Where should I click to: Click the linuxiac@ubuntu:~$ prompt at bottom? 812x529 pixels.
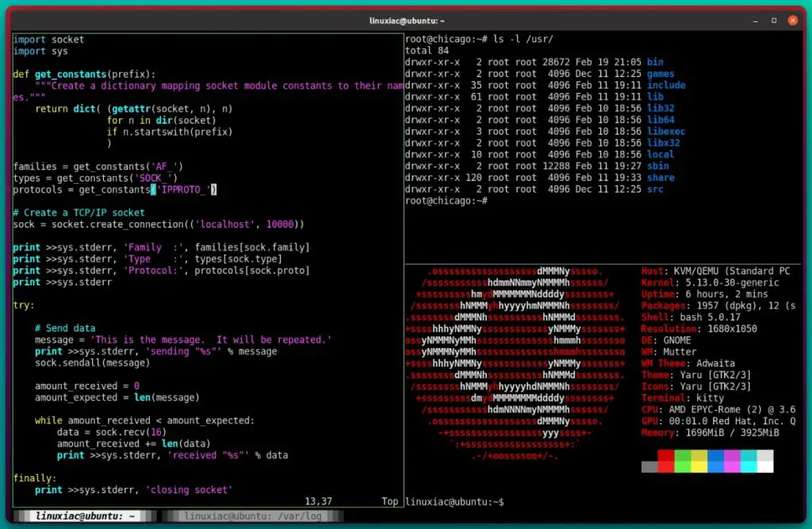click(454, 501)
